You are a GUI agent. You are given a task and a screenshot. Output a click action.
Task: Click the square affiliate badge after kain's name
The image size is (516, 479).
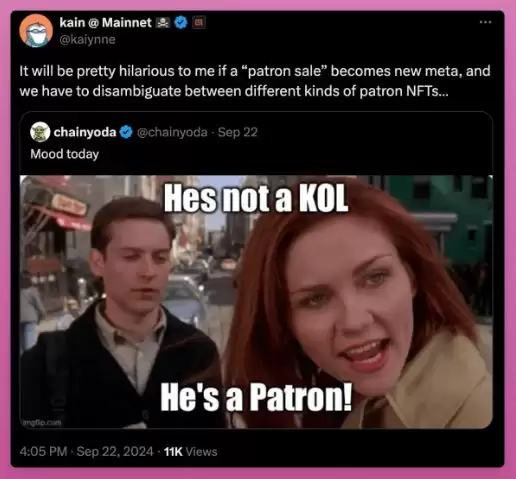[x=199, y=22]
